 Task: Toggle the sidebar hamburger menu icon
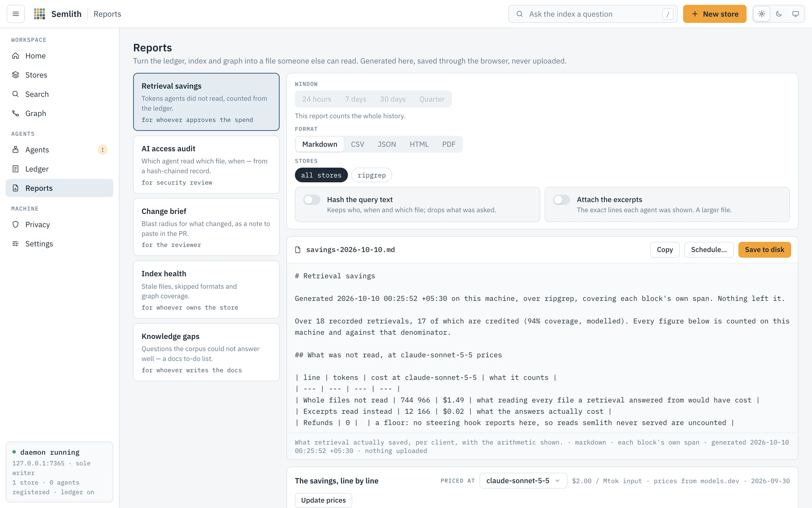pyautogui.click(x=16, y=14)
